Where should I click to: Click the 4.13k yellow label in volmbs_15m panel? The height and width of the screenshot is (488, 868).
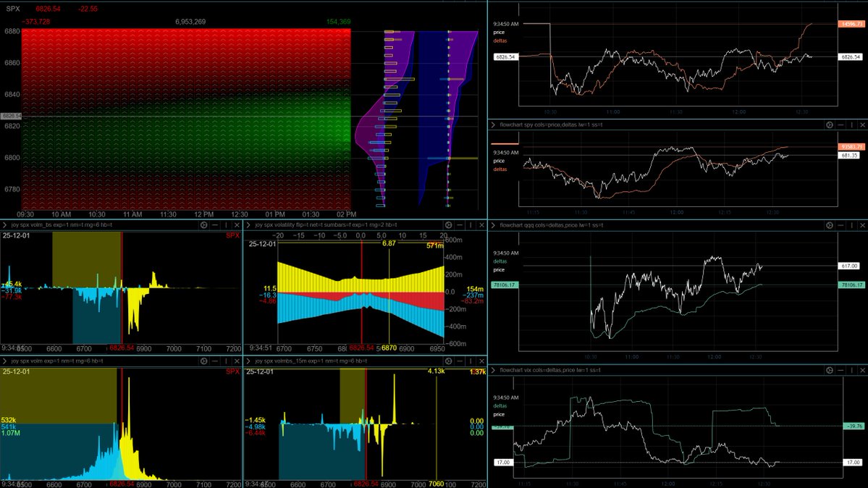437,371
